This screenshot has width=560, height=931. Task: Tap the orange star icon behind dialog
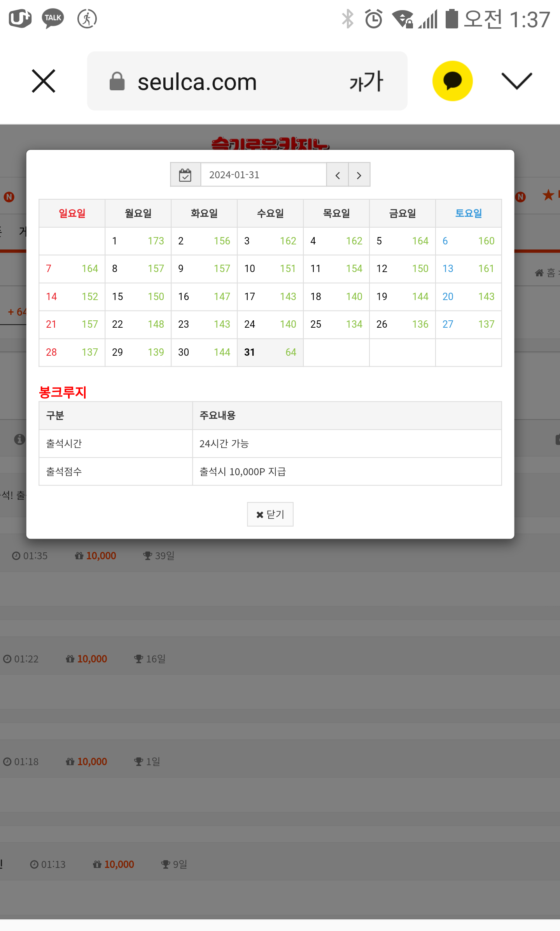(548, 195)
